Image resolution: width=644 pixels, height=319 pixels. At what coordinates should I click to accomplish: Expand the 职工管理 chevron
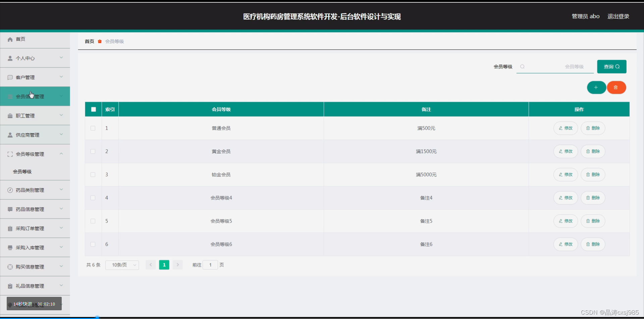coord(61,115)
